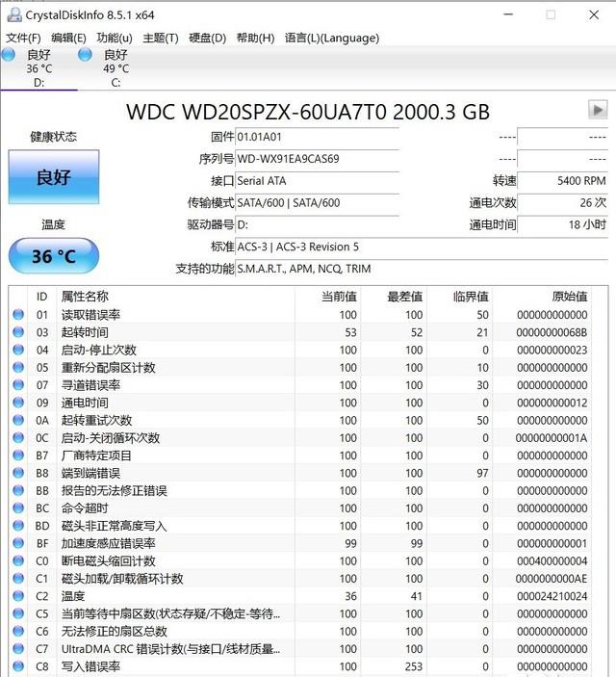Select the 通电时间 raw value 000000000012
This screenshot has width=616, height=677.
[x=552, y=403]
